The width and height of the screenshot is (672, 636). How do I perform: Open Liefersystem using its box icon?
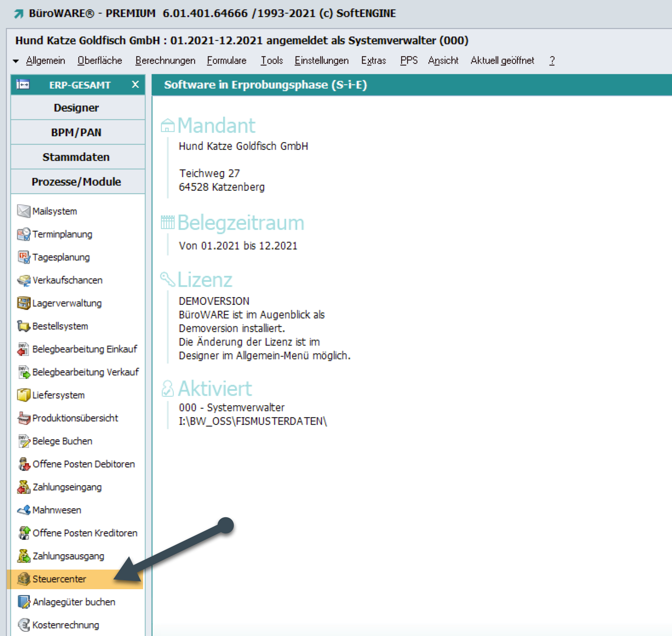(23, 395)
